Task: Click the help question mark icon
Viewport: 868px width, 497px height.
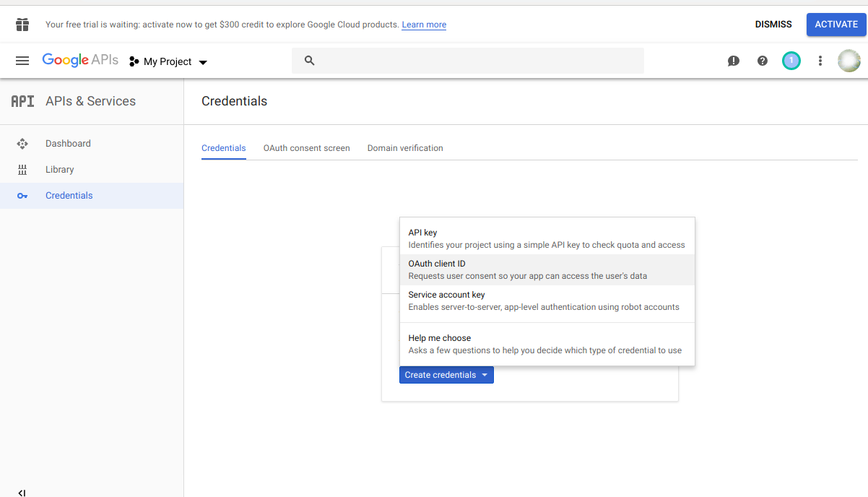Action: click(x=762, y=61)
